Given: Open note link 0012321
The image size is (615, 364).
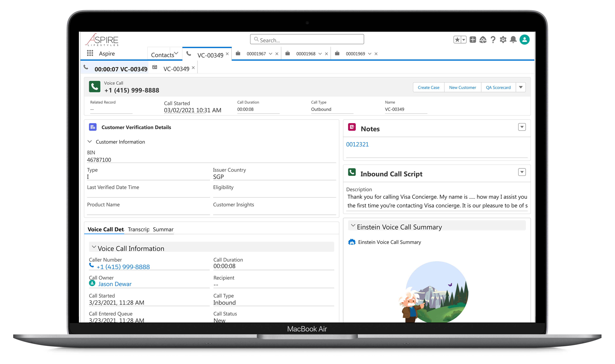Looking at the screenshot, I should click(x=357, y=144).
